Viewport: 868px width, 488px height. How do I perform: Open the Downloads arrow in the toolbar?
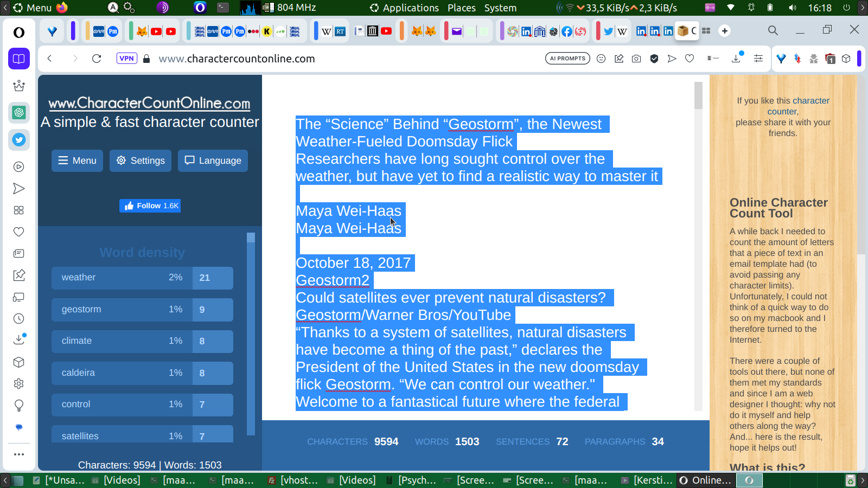coord(736,58)
